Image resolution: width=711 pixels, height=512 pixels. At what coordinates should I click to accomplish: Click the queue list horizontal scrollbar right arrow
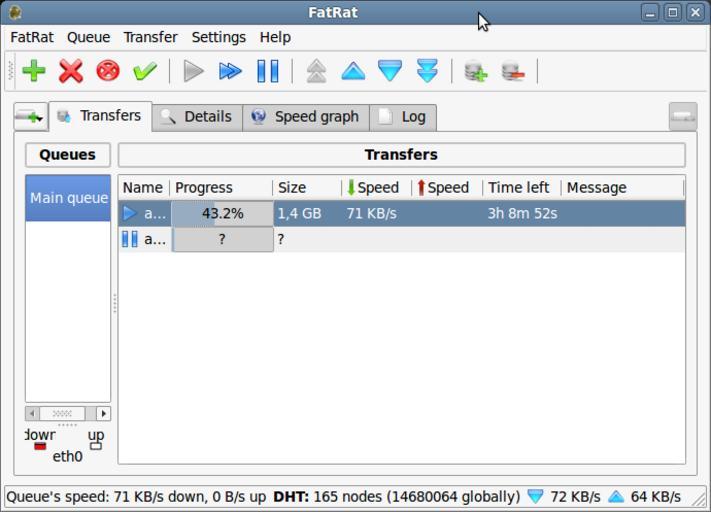pos(103,413)
